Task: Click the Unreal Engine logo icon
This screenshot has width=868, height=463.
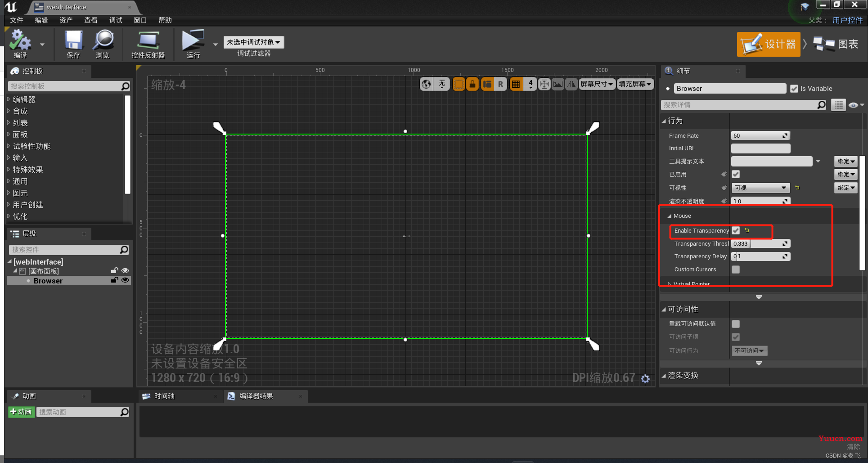Action: point(10,7)
